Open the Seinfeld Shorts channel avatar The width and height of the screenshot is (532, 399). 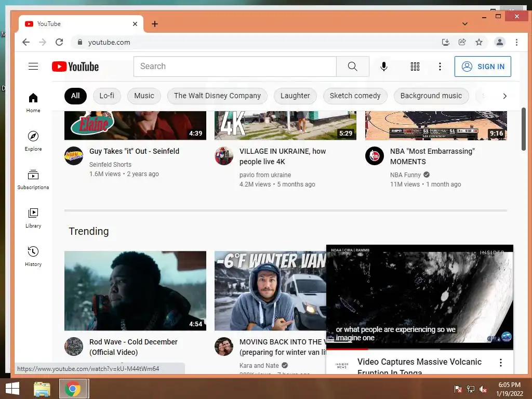click(x=74, y=156)
